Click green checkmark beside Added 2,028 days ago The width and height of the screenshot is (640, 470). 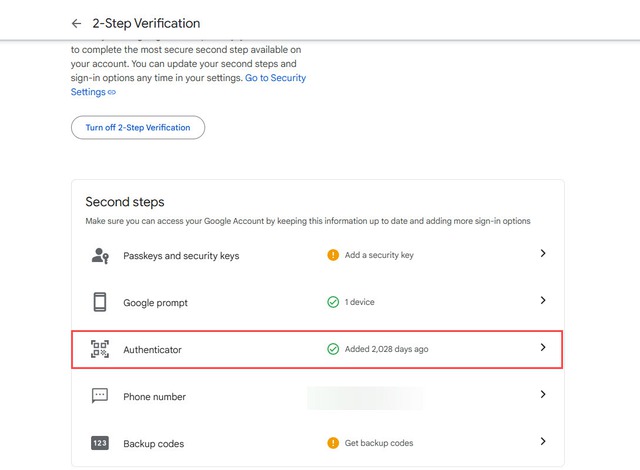click(333, 349)
